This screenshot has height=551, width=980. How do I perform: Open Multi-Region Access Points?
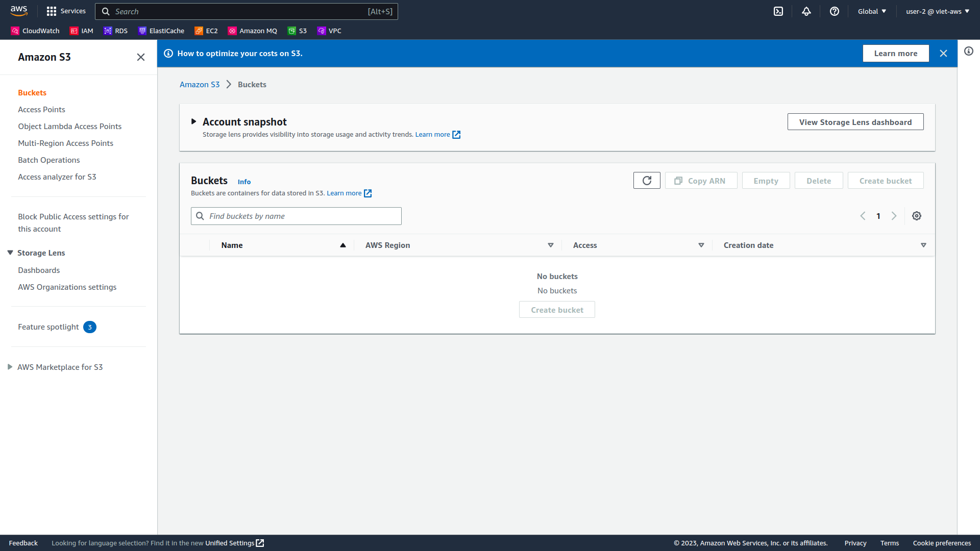(x=65, y=143)
